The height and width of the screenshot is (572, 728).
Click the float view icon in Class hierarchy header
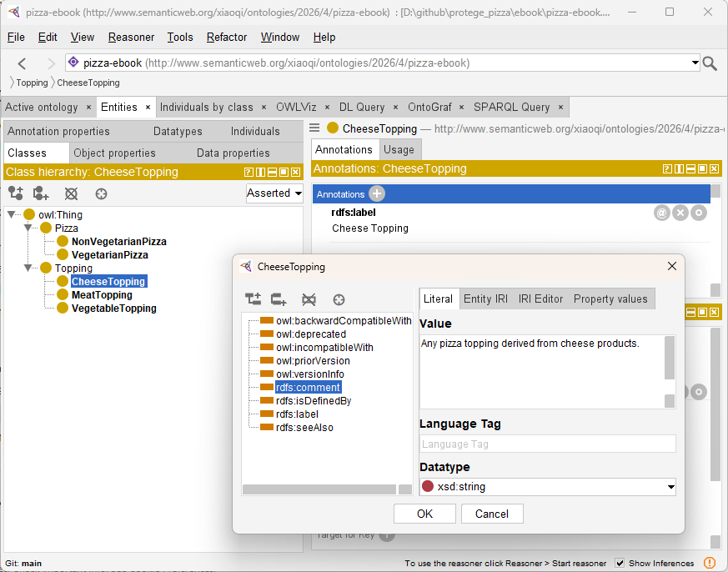[284, 173]
